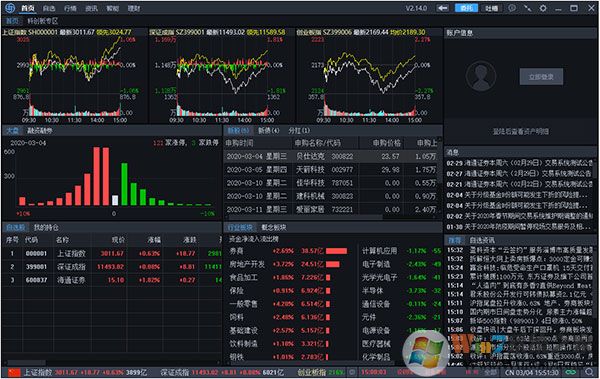Click the 食品加工 sector row
This screenshot has height=379, width=600.
click(289, 278)
